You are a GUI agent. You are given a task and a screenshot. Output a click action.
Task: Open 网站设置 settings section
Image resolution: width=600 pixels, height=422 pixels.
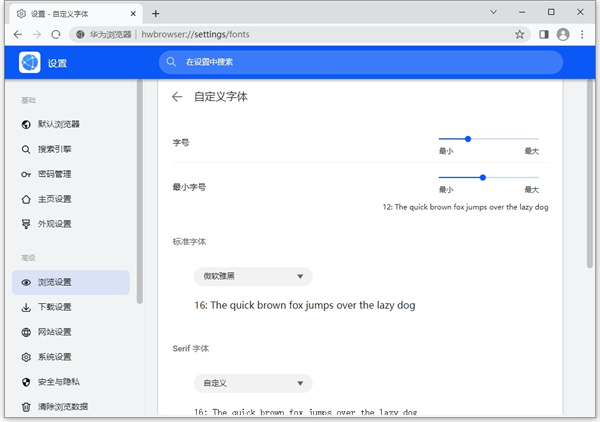pyautogui.click(x=71, y=332)
